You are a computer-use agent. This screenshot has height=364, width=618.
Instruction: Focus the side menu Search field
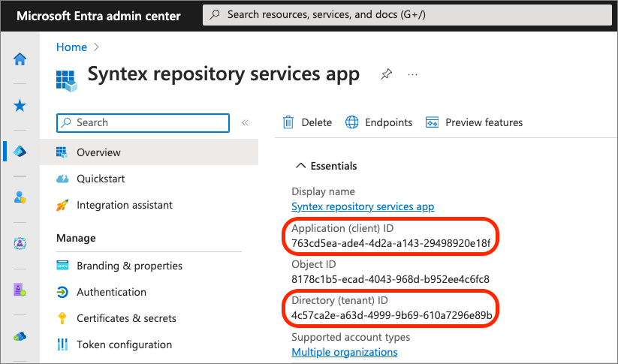143,123
